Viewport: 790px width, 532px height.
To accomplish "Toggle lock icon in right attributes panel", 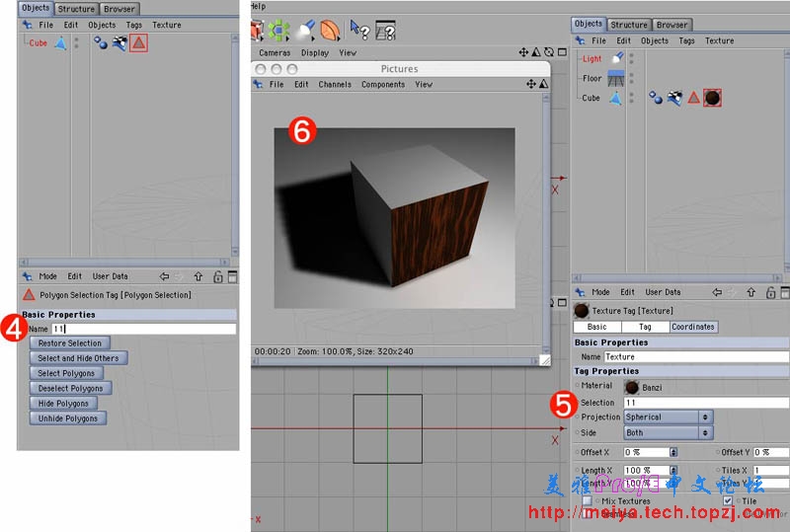I will tap(771, 292).
